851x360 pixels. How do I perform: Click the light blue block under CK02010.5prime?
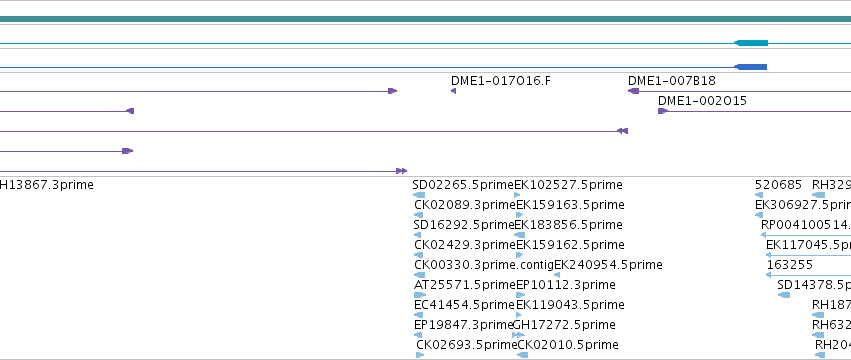(522, 355)
